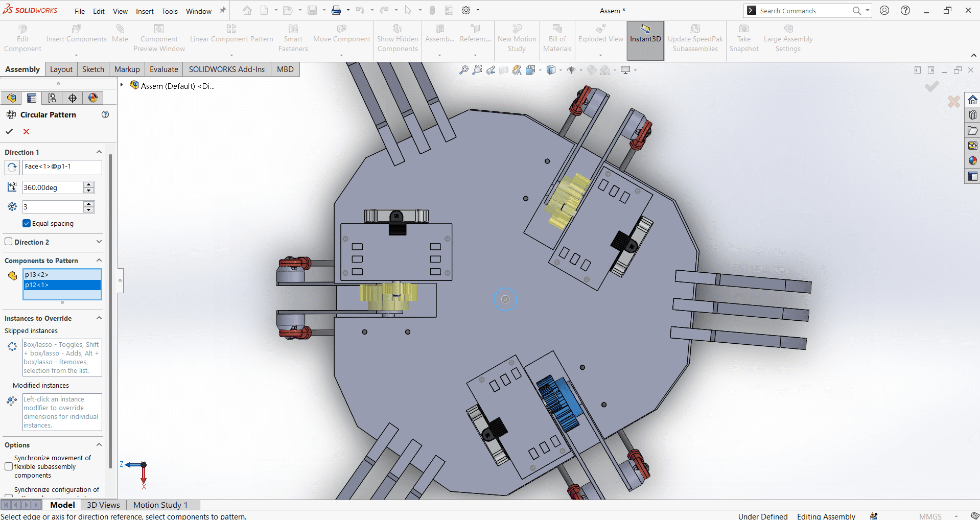This screenshot has width=980, height=520.
Task: Increase the angle value spinner up
Action: (89, 184)
